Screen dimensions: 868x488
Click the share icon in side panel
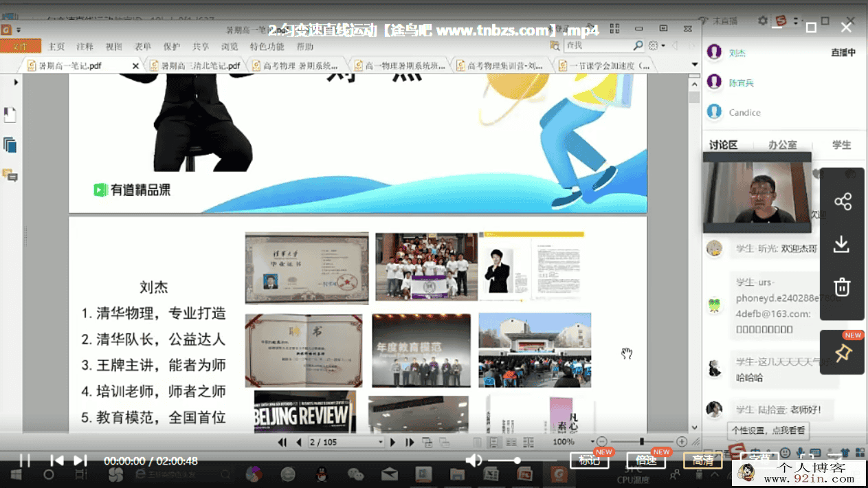click(x=843, y=201)
